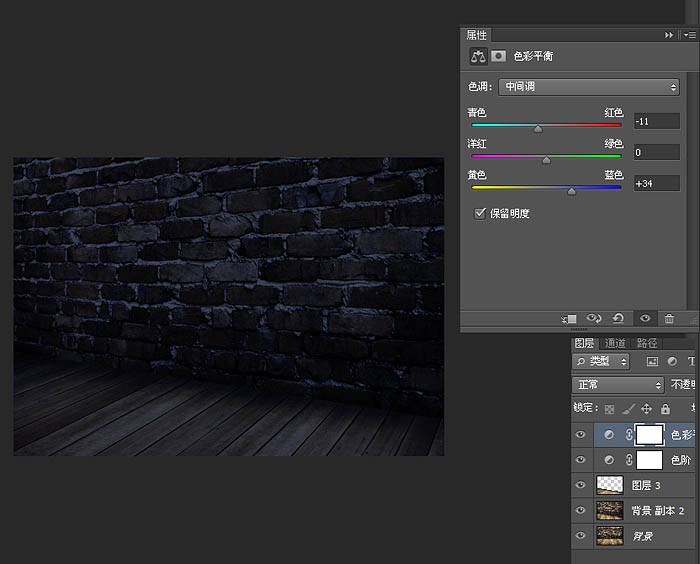Click the cyan-red value input field
Image resolution: width=700 pixels, height=564 pixels.
656,120
